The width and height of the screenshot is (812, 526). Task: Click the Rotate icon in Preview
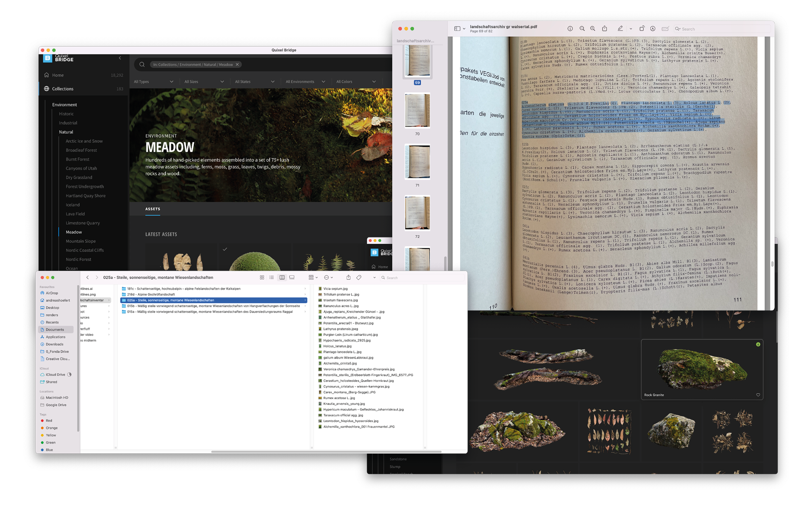pos(642,29)
